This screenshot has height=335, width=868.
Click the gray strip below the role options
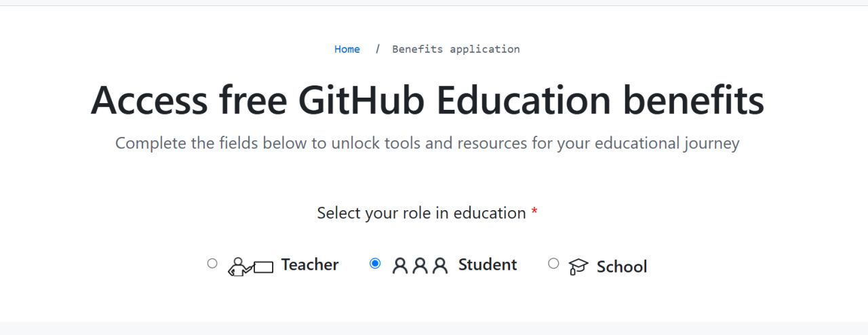tap(434, 328)
